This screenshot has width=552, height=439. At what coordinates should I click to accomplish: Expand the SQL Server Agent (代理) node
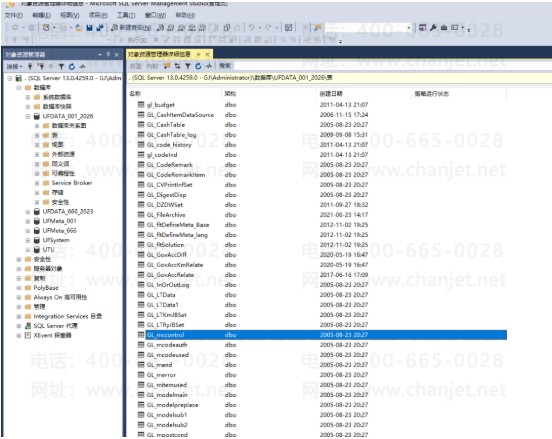(x=19, y=326)
